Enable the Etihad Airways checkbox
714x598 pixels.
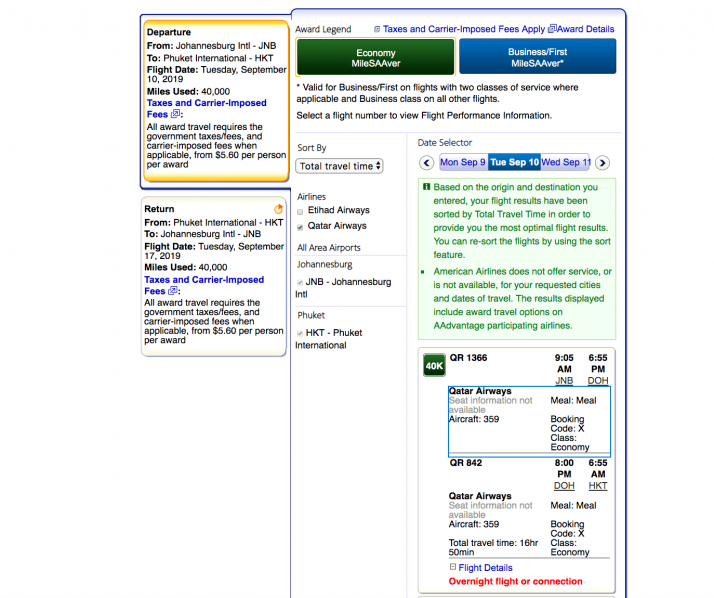(301, 211)
